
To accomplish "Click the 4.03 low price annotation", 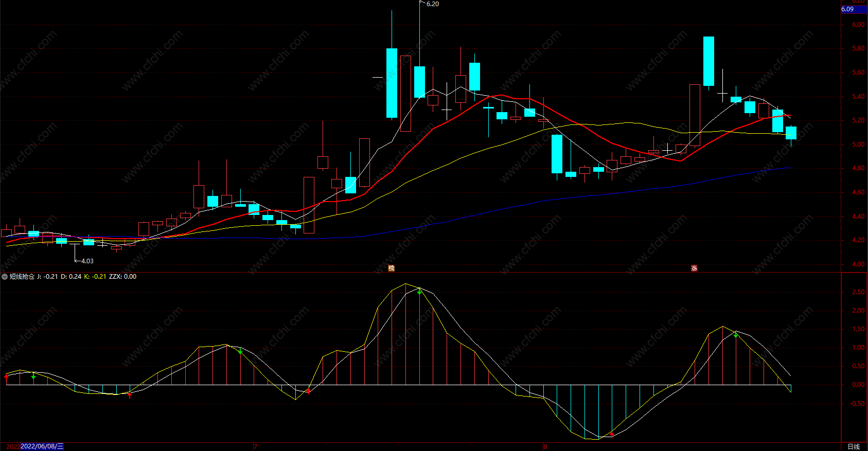I will [87, 261].
